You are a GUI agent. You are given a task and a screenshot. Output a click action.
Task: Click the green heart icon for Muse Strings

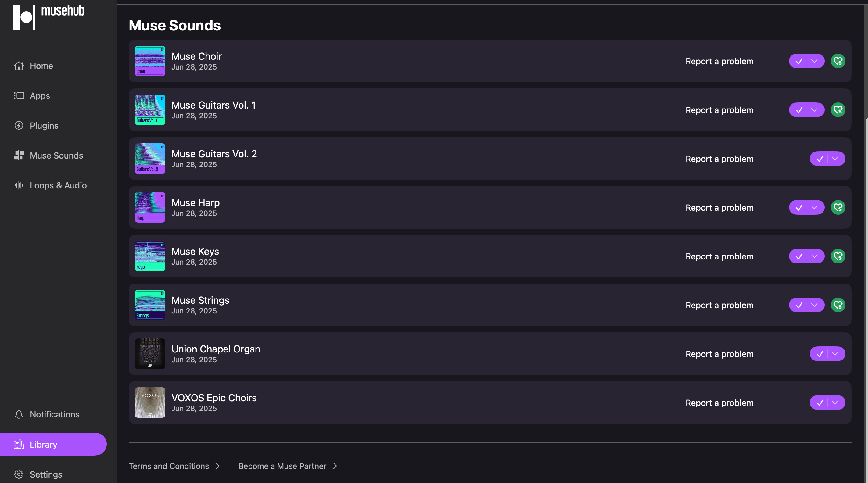point(838,305)
